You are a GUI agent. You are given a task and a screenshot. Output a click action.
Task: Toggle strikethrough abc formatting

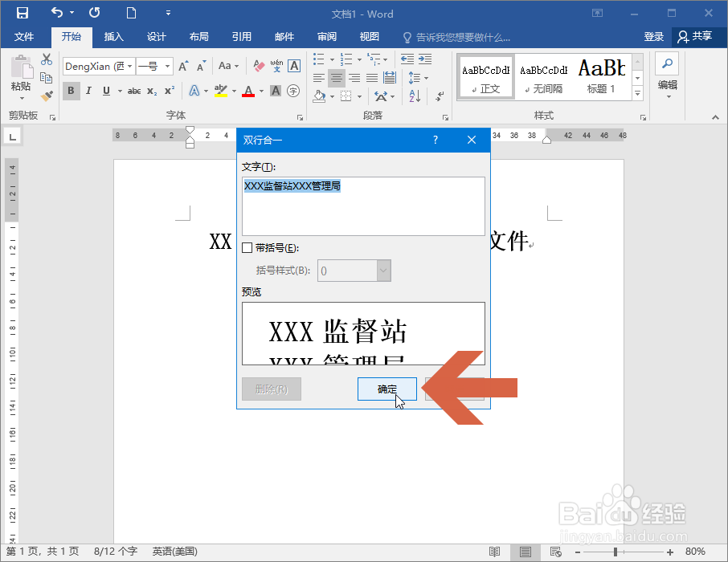(134, 91)
